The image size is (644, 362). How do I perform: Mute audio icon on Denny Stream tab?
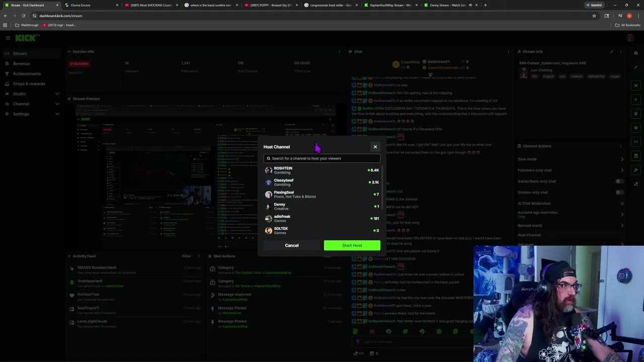point(470,5)
